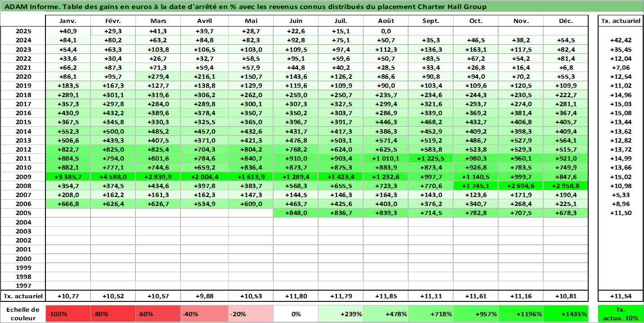Select the +6,8 cell in 2021 Déc.
Viewport: 644px width, 323px height.
(x=566, y=67)
